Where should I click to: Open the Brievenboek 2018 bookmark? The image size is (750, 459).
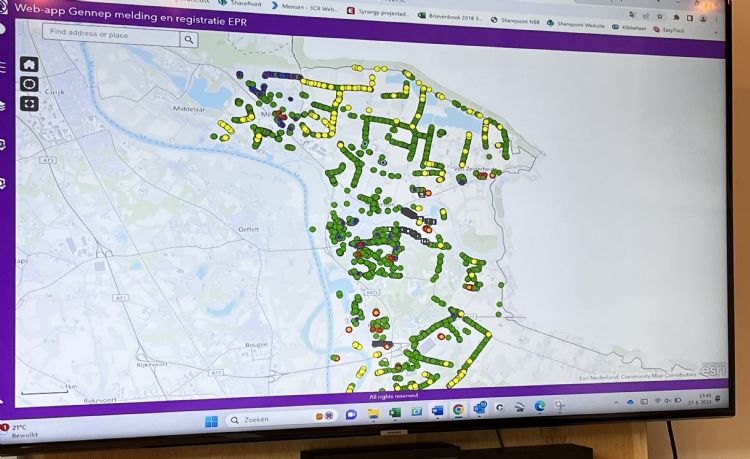click(452, 17)
